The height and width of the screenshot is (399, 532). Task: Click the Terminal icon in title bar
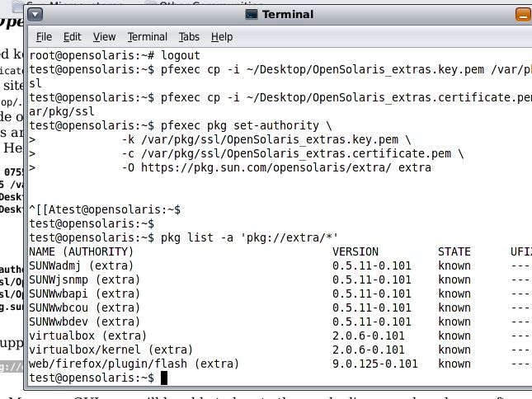point(252,14)
